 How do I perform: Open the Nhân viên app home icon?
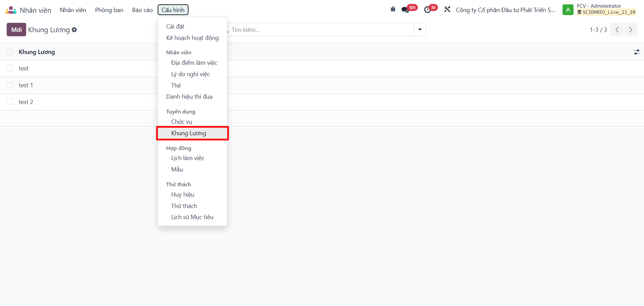(11, 10)
